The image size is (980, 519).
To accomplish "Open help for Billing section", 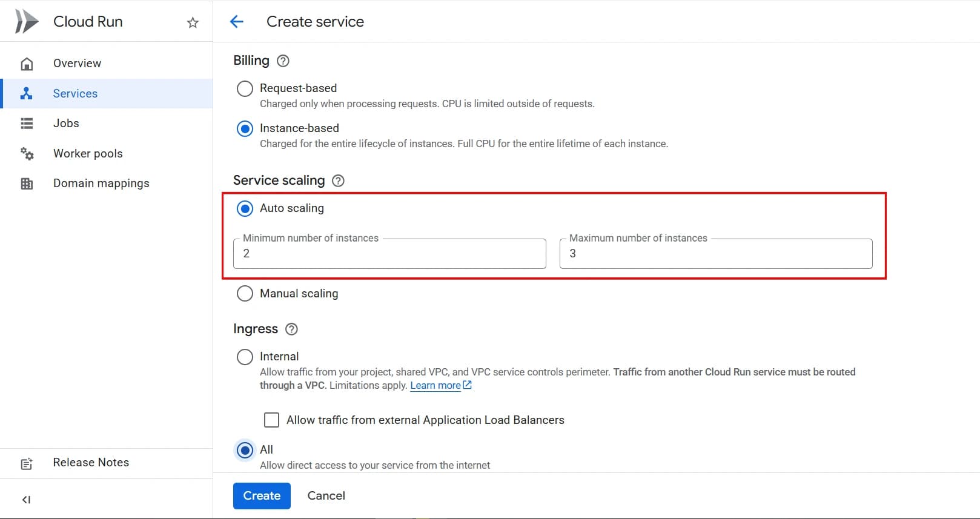I will point(283,61).
